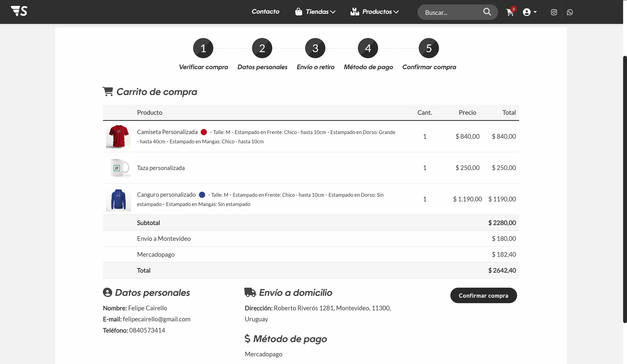Open the WhatsApp icon link
The height and width of the screenshot is (364, 627).
[x=570, y=12]
